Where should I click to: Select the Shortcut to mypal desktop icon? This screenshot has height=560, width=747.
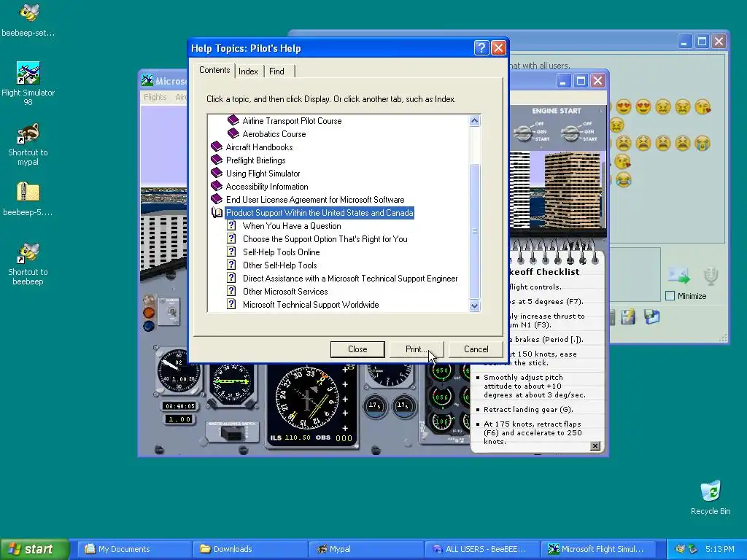pyautogui.click(x=28, y=144)
